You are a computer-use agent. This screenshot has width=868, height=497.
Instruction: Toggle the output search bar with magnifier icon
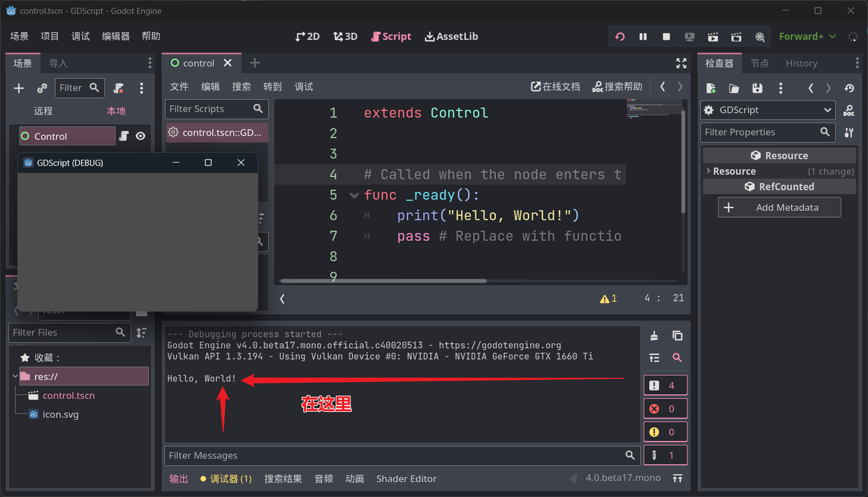678,358
